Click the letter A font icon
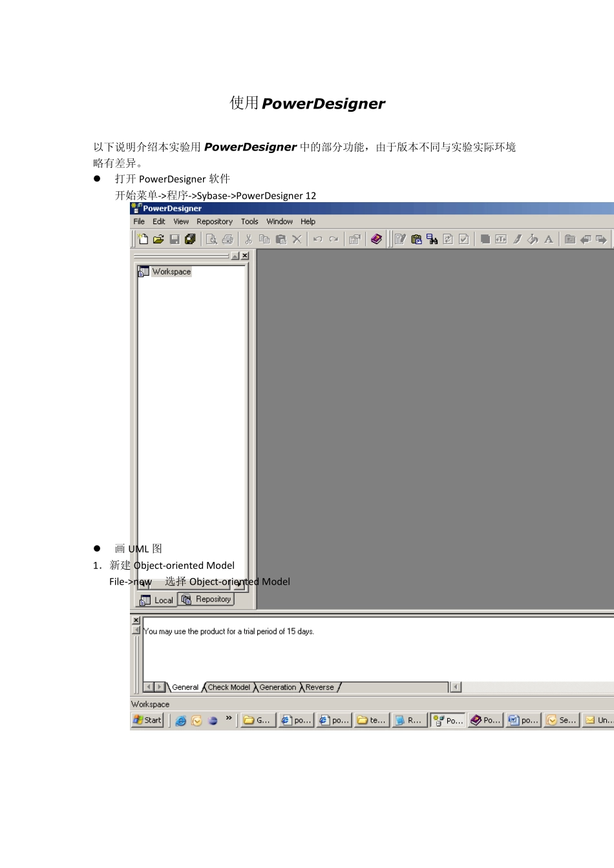This screenshot has height=868, width=614. 549,239
